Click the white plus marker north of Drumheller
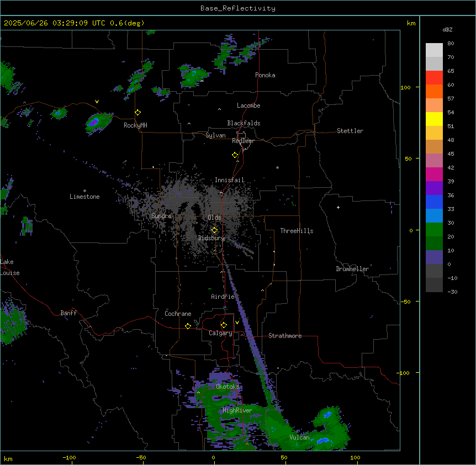This screenshot has height=465, width=476. pos(338,207)
